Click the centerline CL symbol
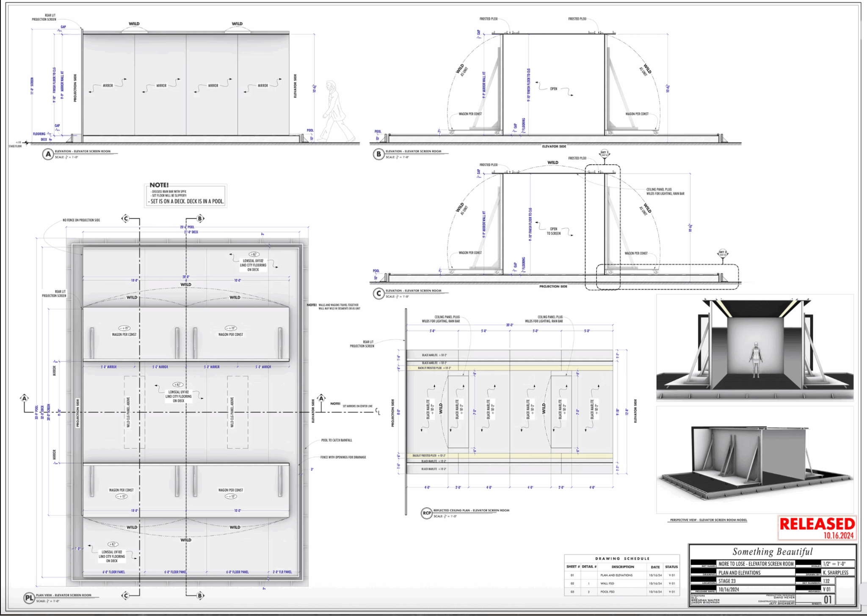The width and height of the screenshot is (867, 616). 378,412
